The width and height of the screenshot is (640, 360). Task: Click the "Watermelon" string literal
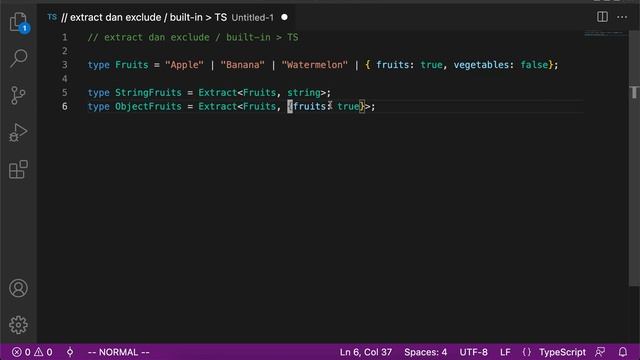pyautogui.click(x=315, y=65)
